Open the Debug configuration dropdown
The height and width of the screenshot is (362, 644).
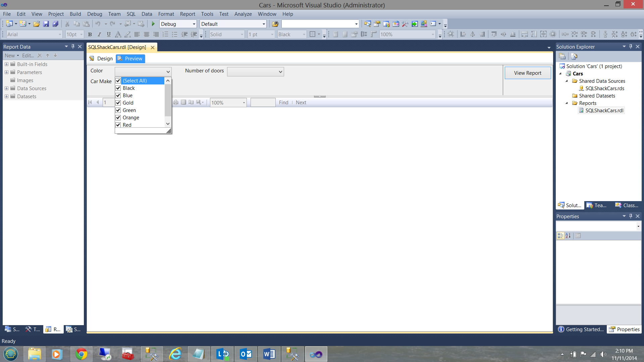point(194,24)
